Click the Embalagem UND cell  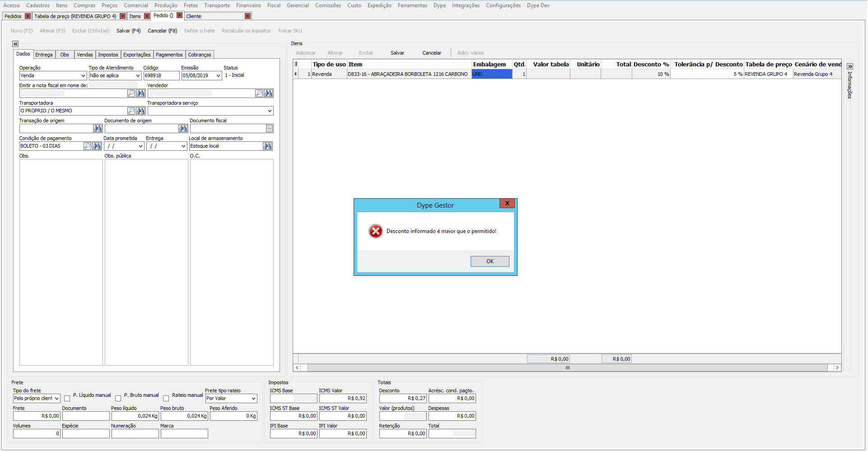point(492,74)
